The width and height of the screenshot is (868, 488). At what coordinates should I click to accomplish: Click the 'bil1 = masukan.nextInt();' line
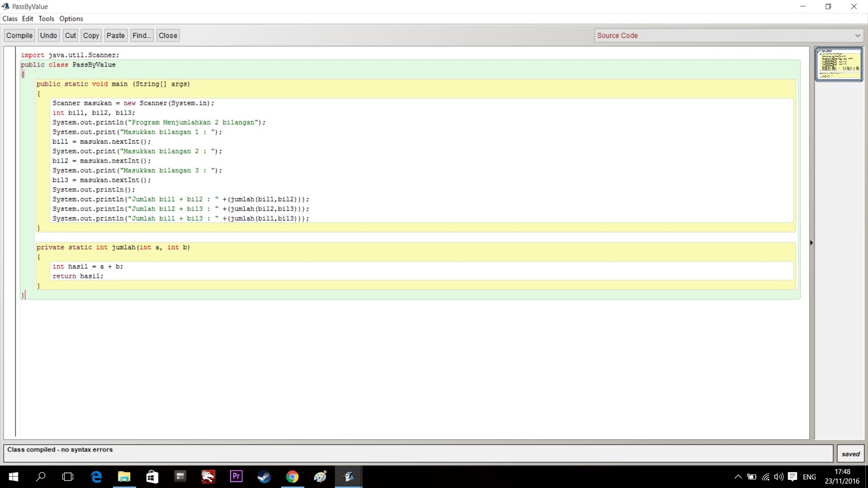pos(101,142)
